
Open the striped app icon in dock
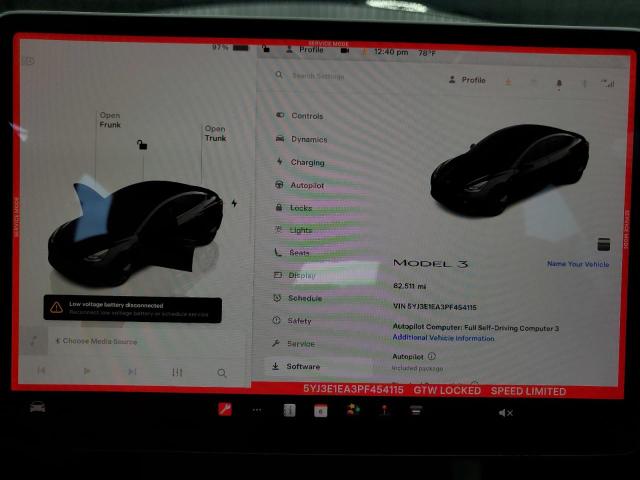tap(416, 410)
